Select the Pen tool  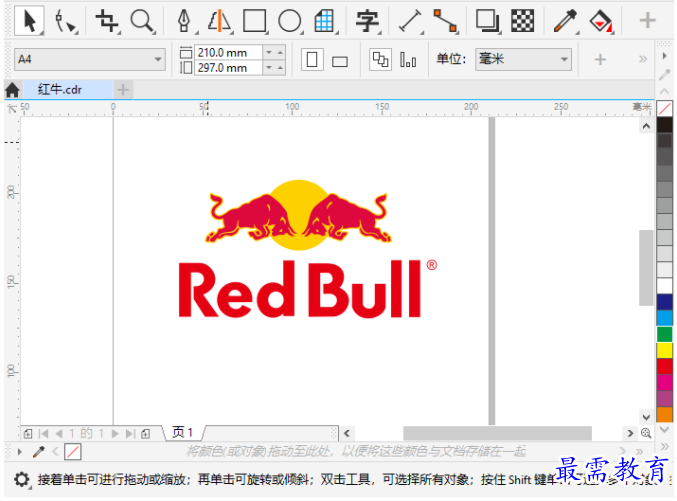coord(185,21)
